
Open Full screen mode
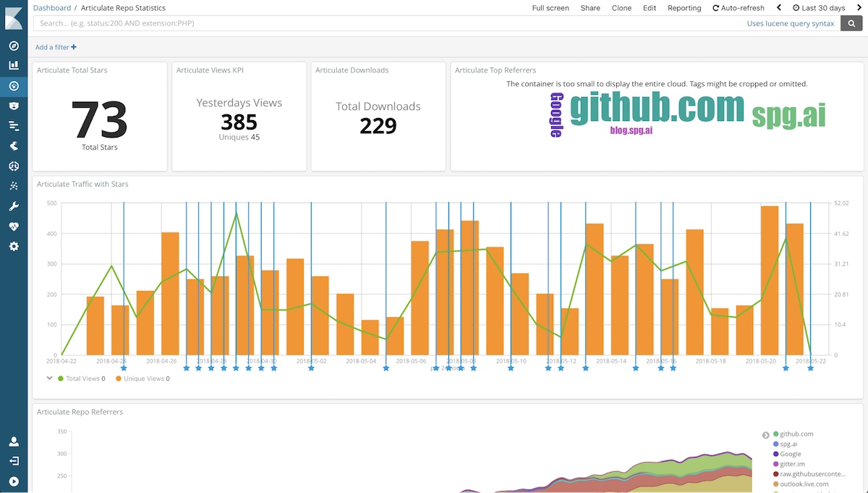pos(550,8)
